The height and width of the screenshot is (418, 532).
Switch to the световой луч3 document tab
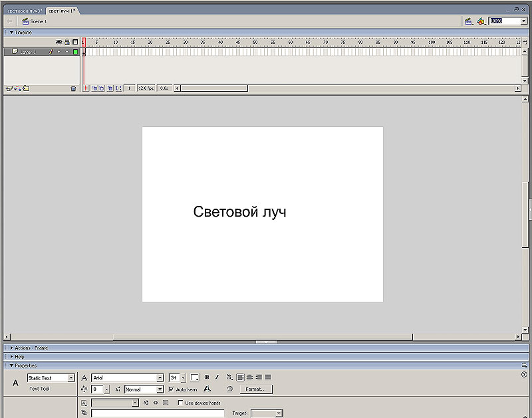click(23, 11)
